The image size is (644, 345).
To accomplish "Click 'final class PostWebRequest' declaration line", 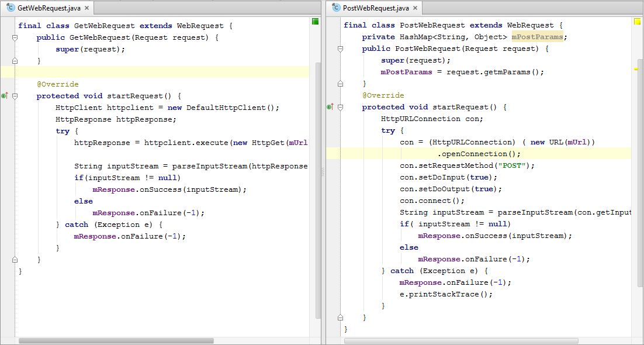I will [x=453, y=26].
